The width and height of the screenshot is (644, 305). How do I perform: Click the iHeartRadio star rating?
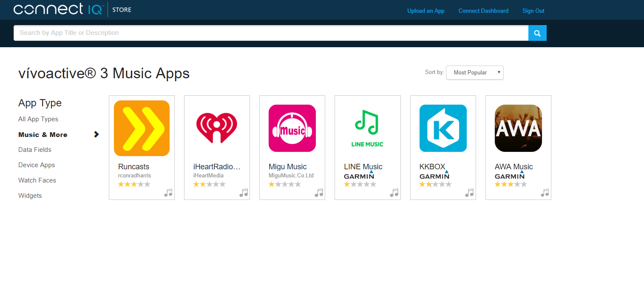coord(210,184)
